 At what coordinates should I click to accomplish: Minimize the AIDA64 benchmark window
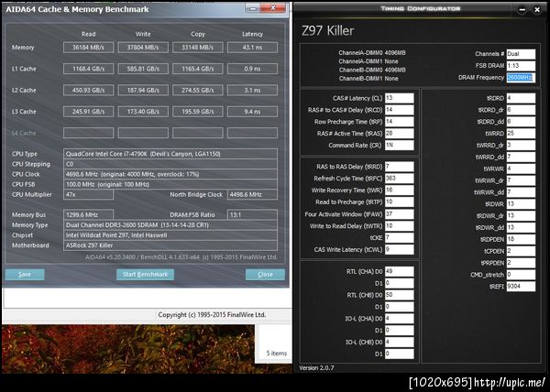point(253,8)
